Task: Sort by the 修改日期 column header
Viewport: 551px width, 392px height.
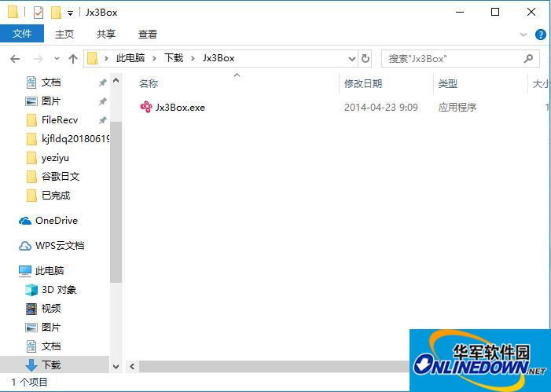Action: (x=363, y=83)
